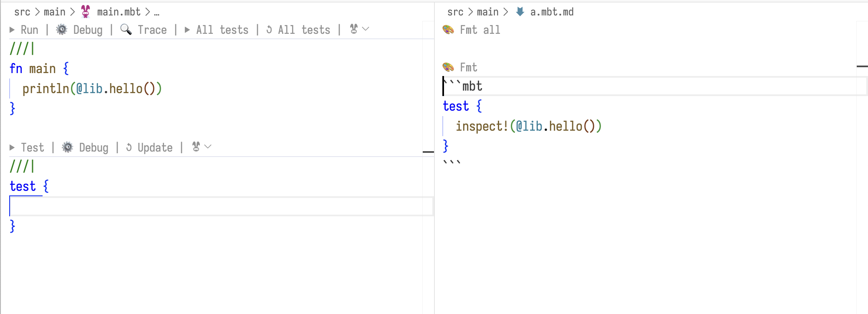Click the right editor's scrollbar marker
This screenshot has height=314, width=868.
pos(862,66)
